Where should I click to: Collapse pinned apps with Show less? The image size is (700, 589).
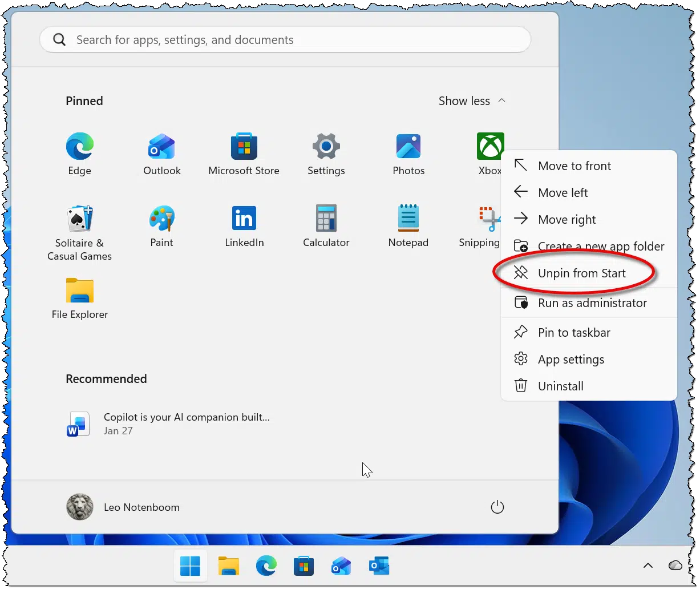(x=471, y=101)
